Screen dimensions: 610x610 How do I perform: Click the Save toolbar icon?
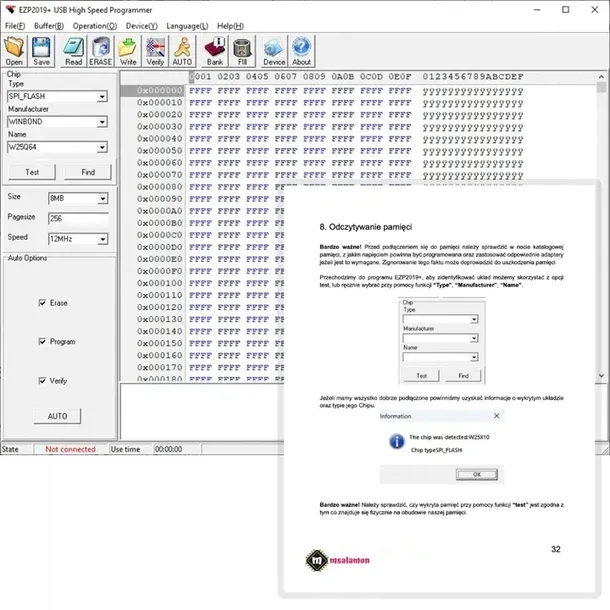click(42, 50)
